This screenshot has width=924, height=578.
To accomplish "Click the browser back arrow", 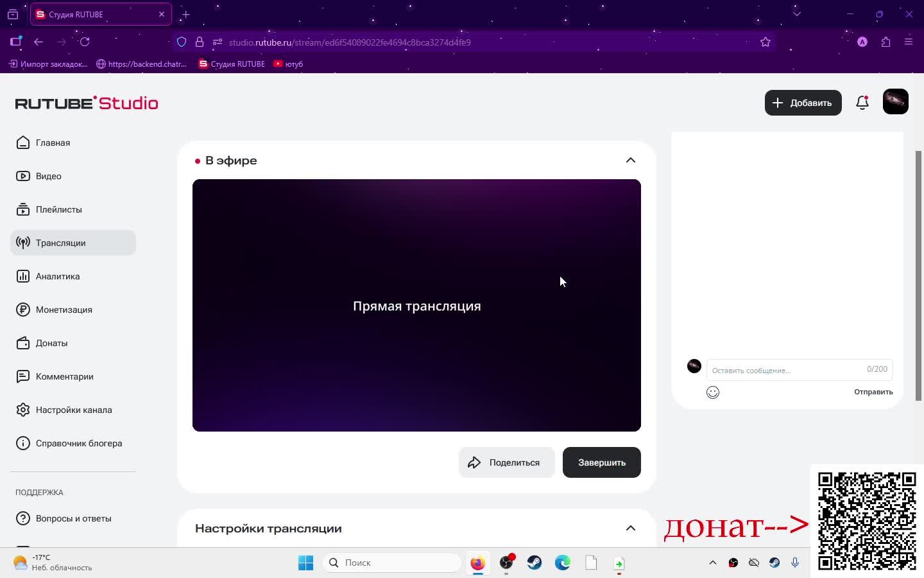I will 38,42.
